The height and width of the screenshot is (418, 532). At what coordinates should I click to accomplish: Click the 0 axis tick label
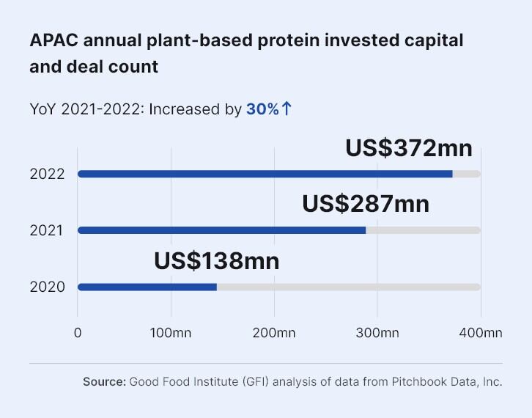[78, 333]
